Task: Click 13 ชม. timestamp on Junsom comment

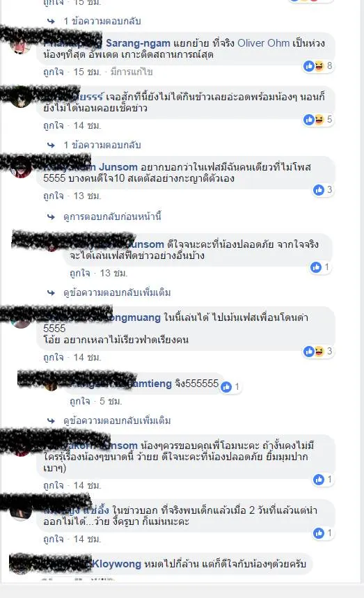Action: click(x=87, y=196)
